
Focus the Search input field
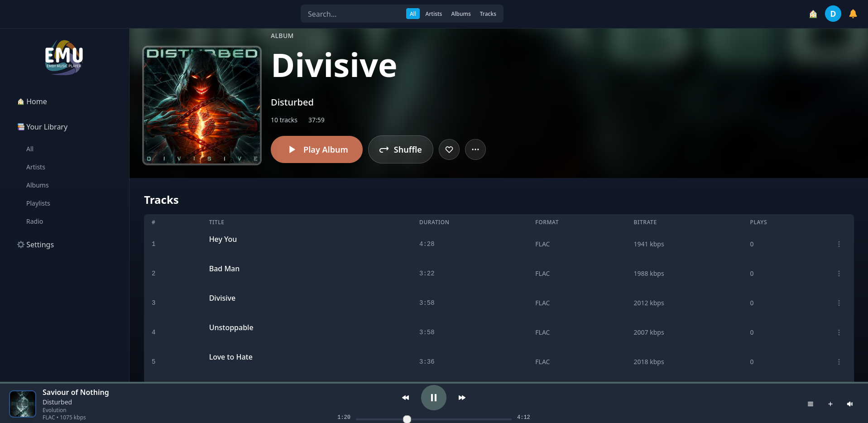tap(353, 14)
